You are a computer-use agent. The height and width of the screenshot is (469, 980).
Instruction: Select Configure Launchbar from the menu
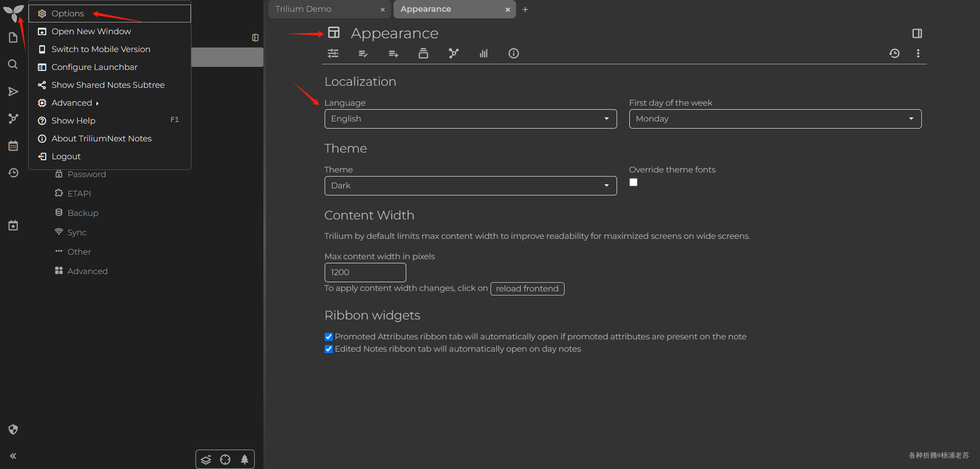(94, 67)
